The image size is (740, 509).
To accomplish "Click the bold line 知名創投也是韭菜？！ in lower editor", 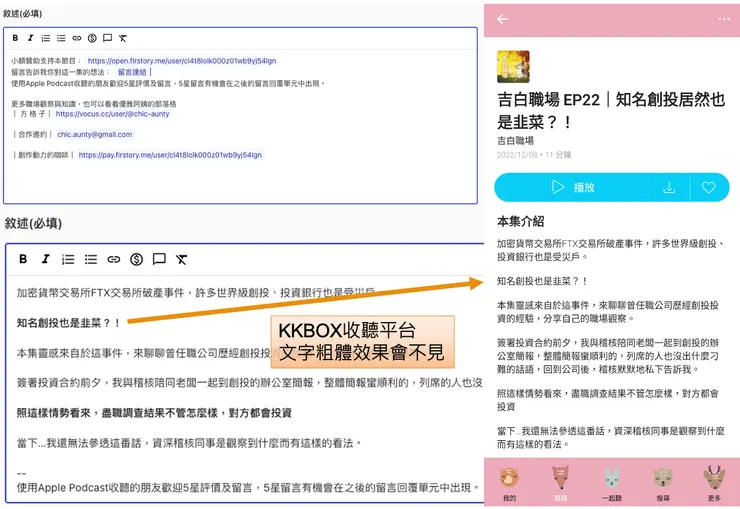I will click(68, 323).
